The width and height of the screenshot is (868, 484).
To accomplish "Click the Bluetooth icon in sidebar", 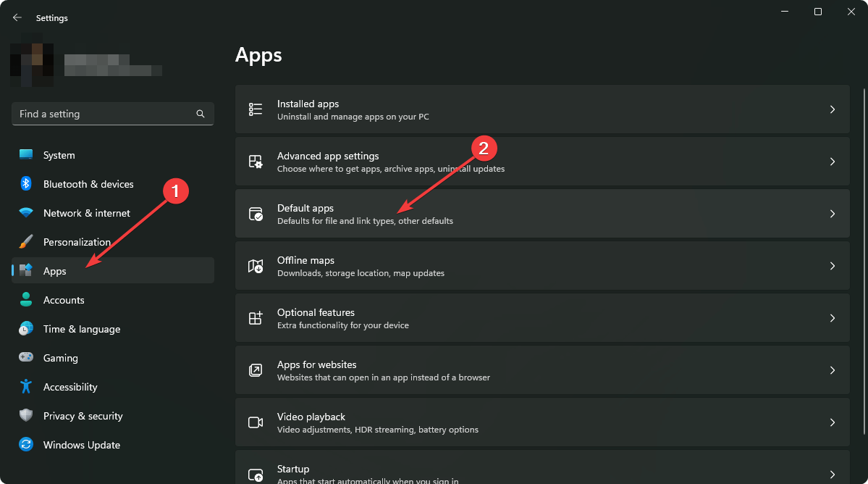I will [26, 183].
